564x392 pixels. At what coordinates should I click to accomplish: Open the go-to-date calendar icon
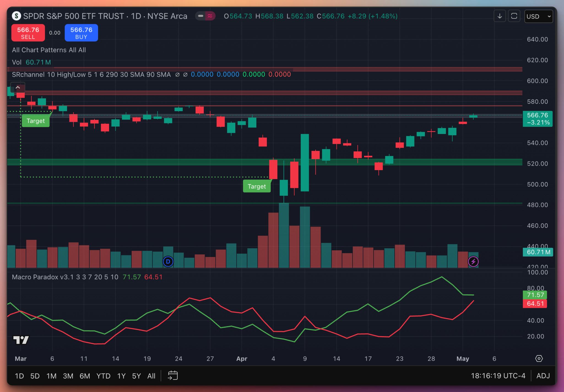tap(173, 375)
